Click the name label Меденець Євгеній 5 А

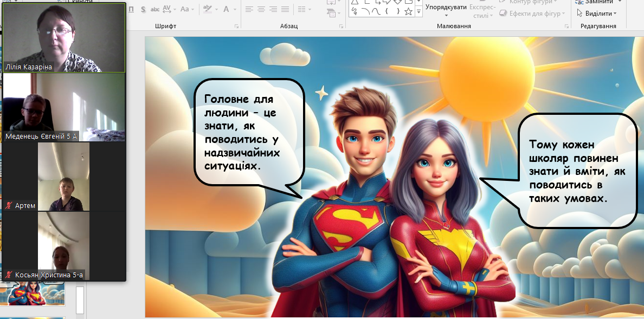point(42,136)
